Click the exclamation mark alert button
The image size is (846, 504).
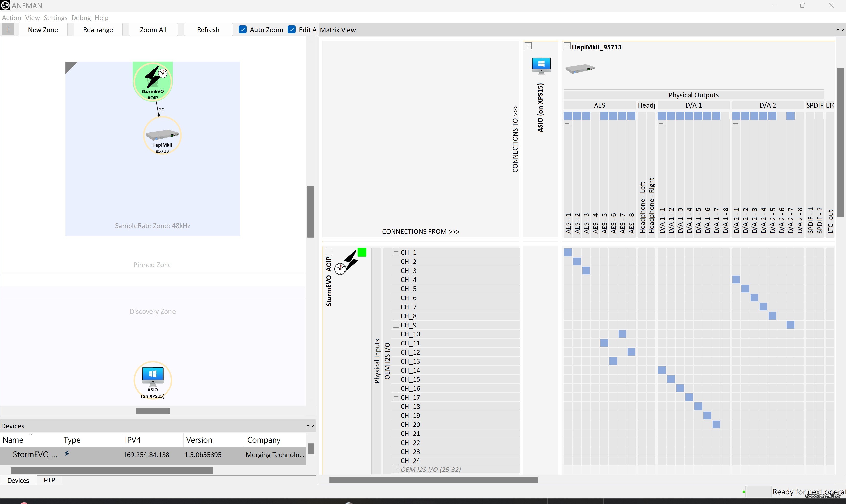pos(8,30)
